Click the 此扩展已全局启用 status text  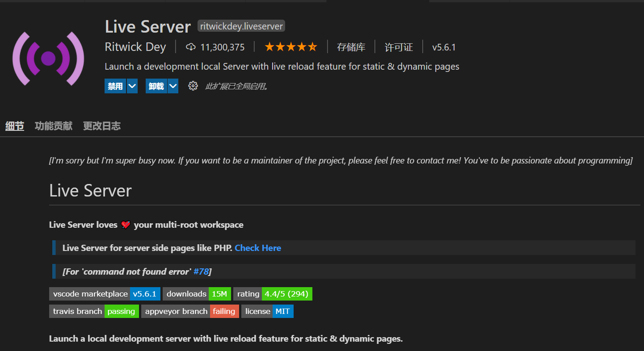pyautogui.click(x=237, y=86)
